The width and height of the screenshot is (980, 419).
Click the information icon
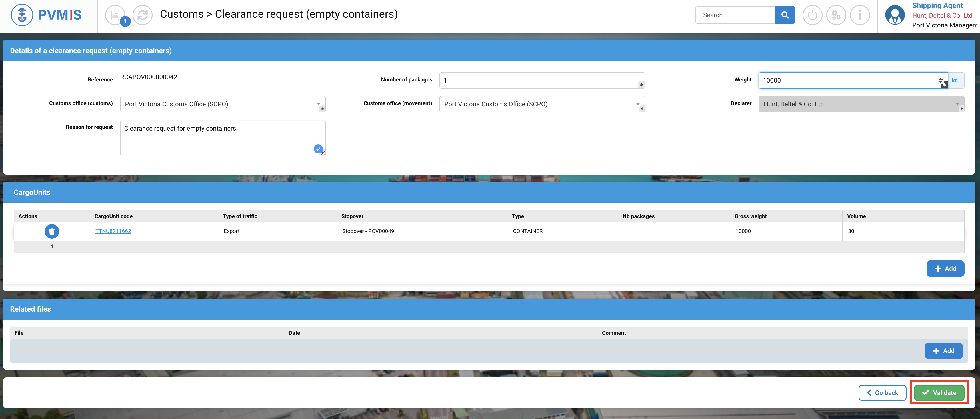(860, 15)
